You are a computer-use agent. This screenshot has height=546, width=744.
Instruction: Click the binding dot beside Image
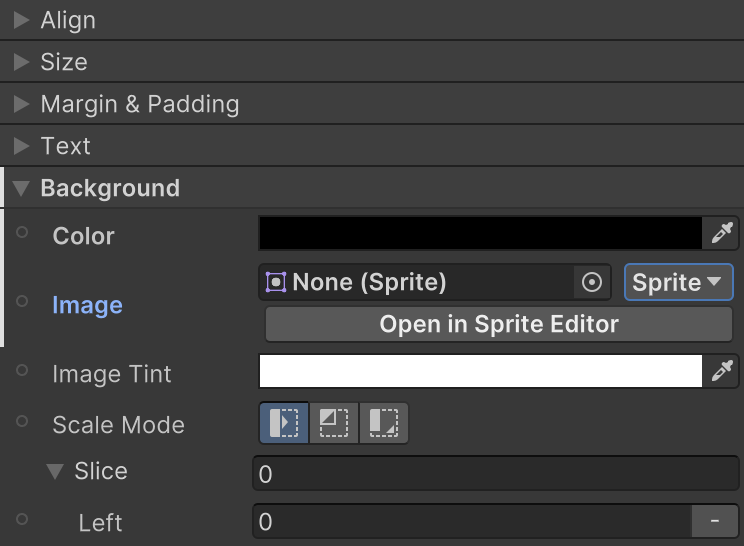[23, 301]
